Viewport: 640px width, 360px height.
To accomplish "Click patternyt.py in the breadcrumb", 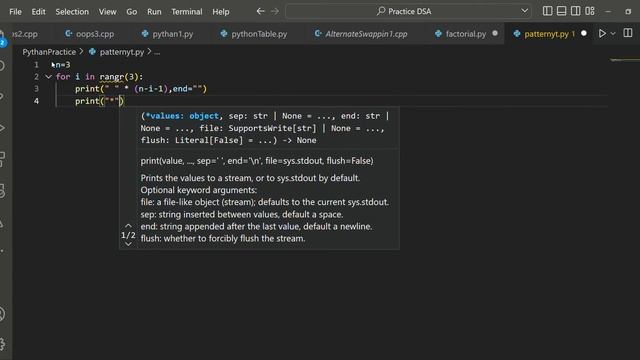I will [122, 52].
